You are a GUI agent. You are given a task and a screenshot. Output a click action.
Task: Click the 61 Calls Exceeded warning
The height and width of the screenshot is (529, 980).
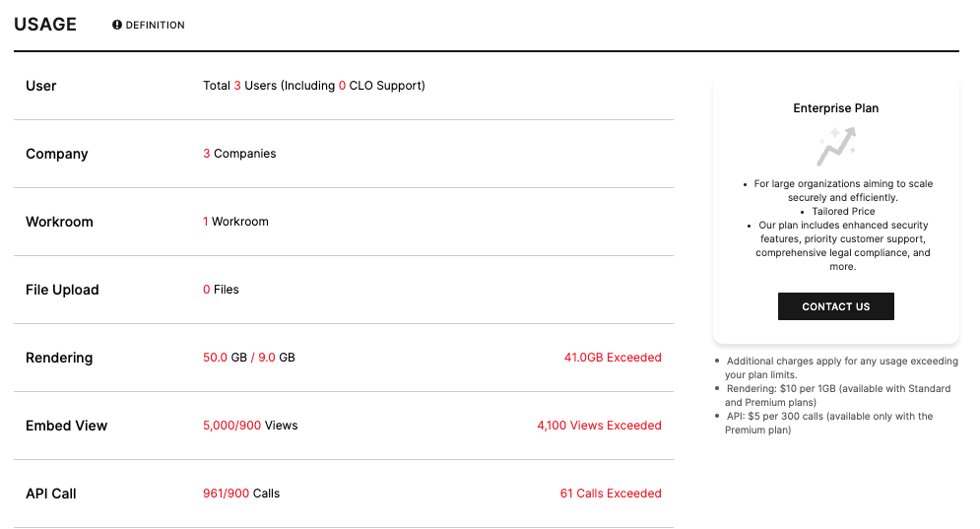click(x=611, y=494)
